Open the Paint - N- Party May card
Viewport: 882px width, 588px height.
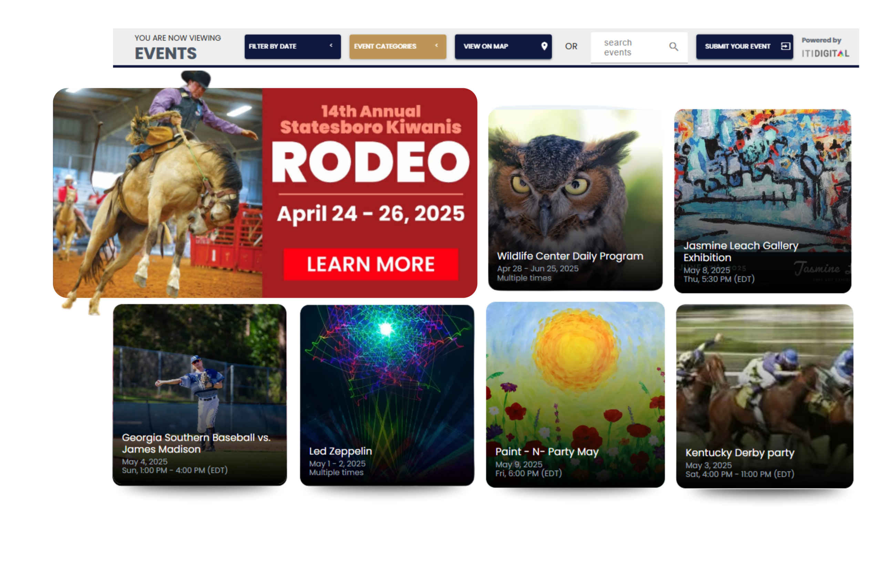[x=575, y=394]
